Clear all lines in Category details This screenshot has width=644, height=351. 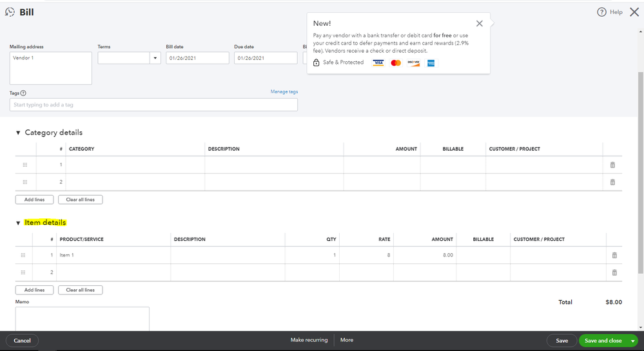(81, 200)
